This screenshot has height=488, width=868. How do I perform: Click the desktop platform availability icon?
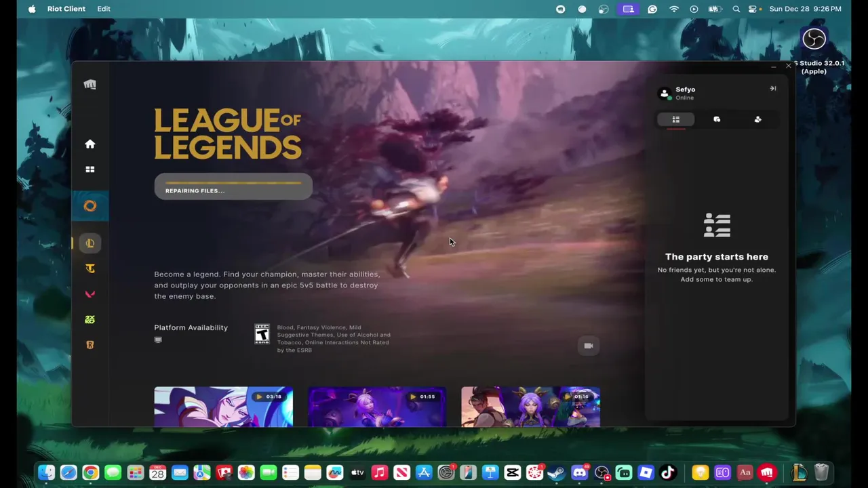pos(158,340)
